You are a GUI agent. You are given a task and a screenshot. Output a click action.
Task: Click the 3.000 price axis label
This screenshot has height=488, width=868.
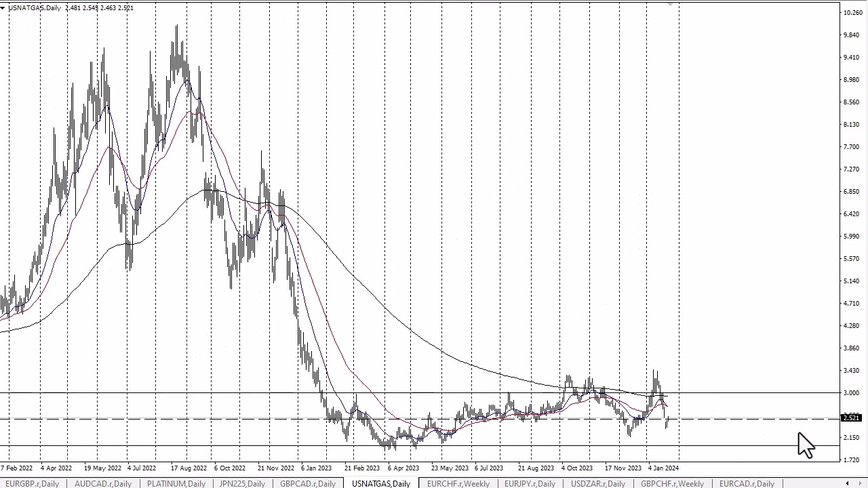[851, 393]
